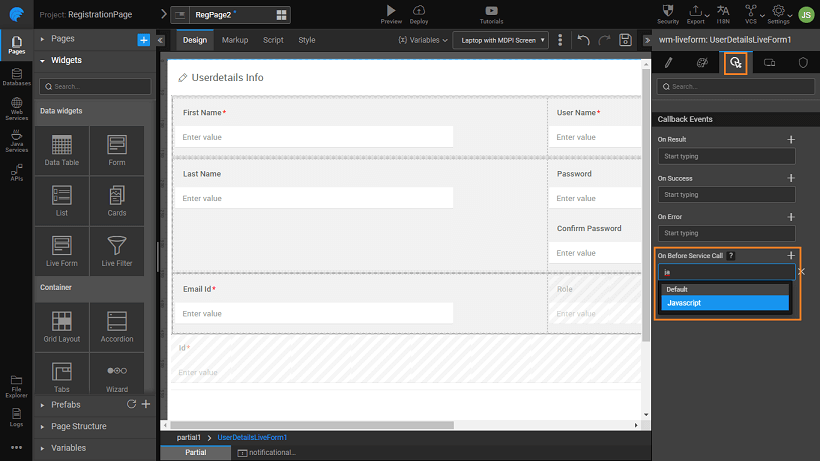Click the Preview play icon
Viewport: 820px width, 461px height.
click(391, 11)
